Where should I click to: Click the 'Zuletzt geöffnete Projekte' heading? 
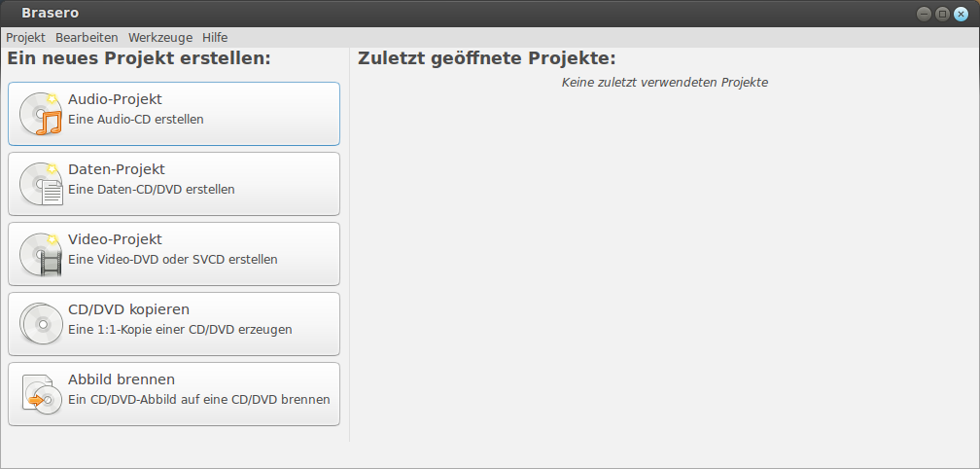click(487, 58)
